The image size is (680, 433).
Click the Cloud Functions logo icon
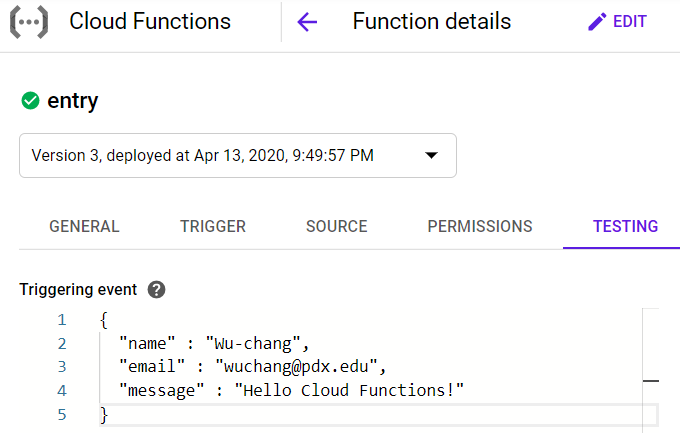point(29,22)
